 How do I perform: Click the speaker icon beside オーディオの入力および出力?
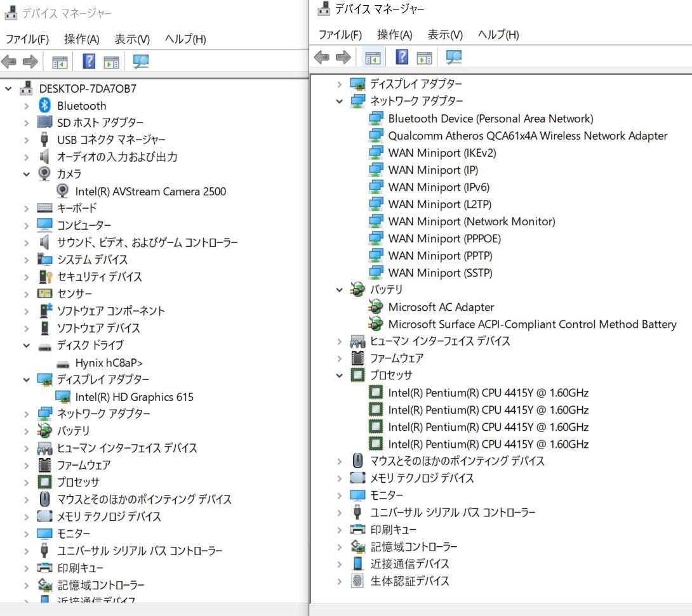44,157
